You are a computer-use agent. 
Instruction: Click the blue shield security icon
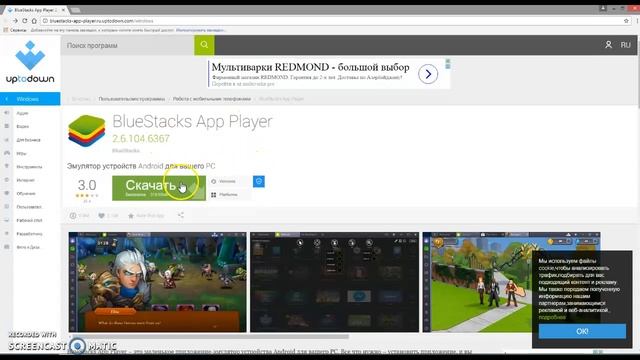(x=259, y=181)
